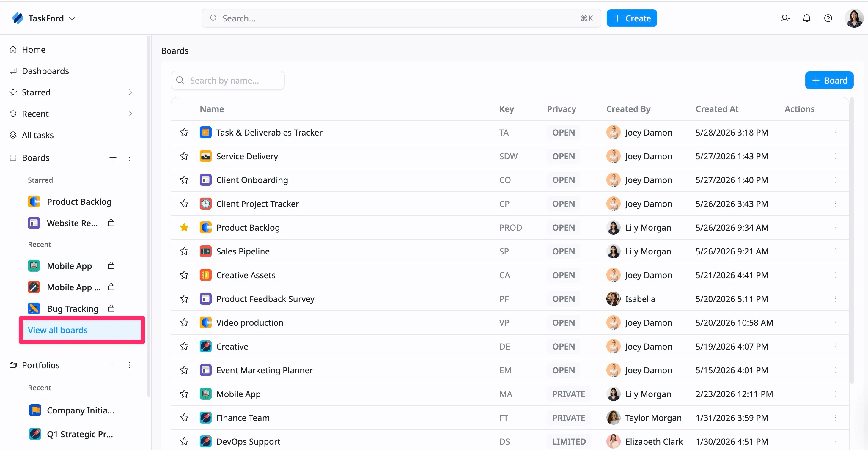Click the TaskFord logo icon

point(18,18)
